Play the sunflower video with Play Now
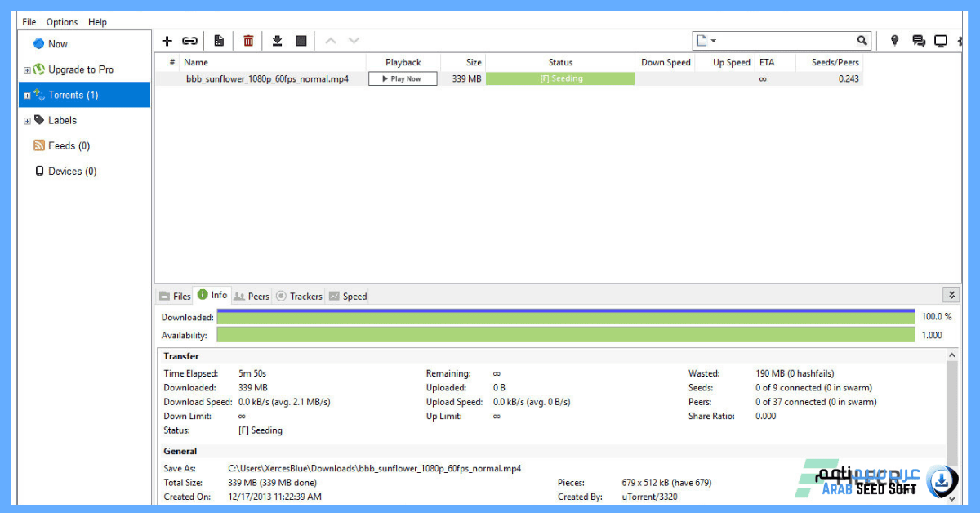 tap(402, 78)
